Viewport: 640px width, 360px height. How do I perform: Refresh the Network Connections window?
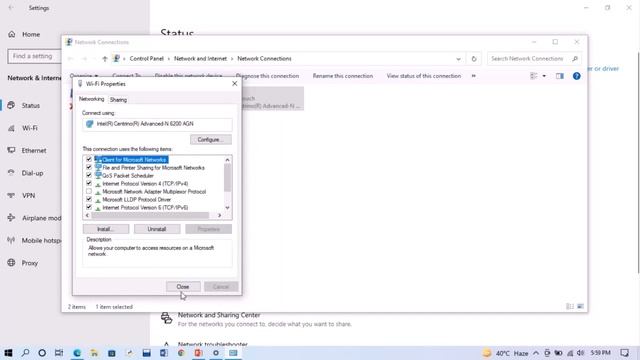pos(474,59)
